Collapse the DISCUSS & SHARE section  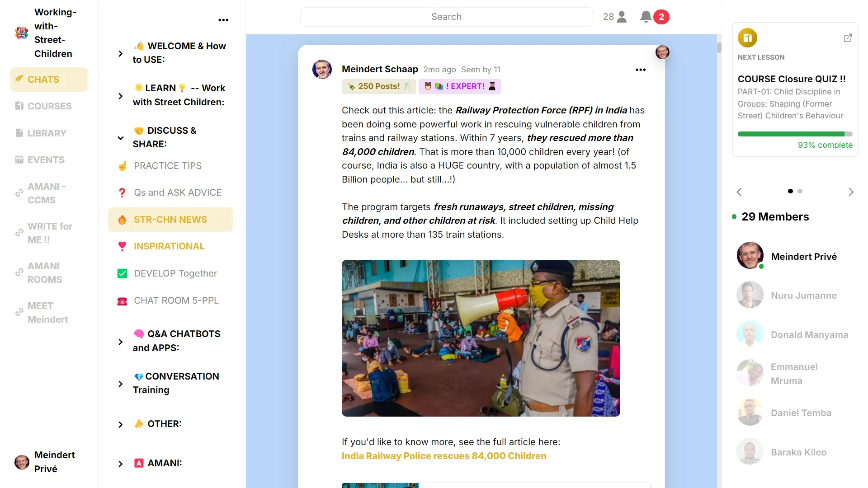click(x=120, y=138)
